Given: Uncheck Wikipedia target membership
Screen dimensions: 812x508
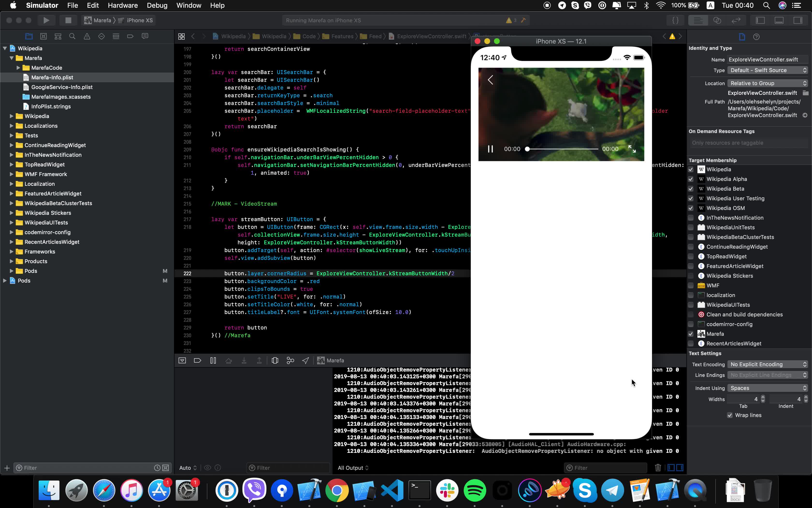Looking at the screenshot, I should [x=690, y=169].
